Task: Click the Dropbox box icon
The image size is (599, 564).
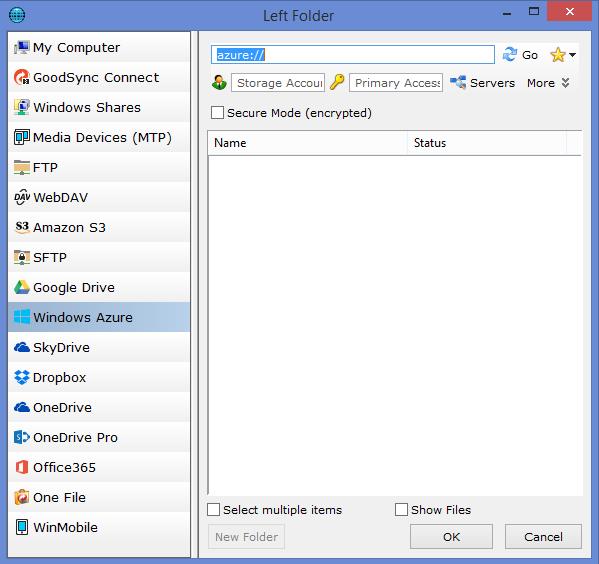Action: click(x=21, y=377)
